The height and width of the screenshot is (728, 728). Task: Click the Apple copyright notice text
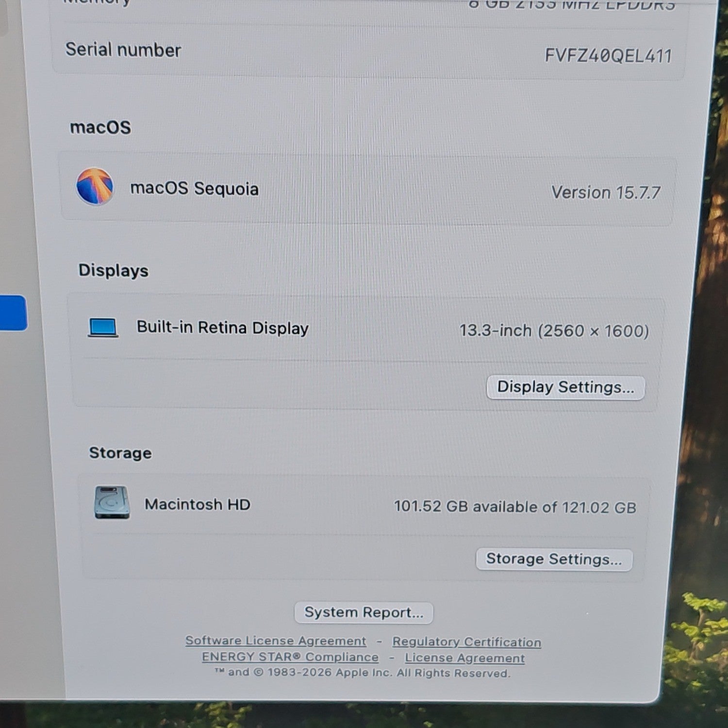363,673
